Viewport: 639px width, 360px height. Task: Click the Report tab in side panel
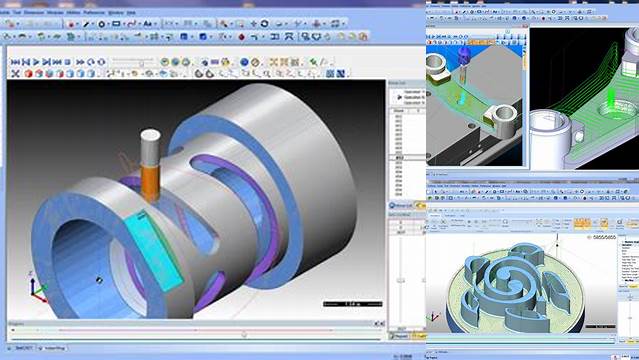point(399,336)
